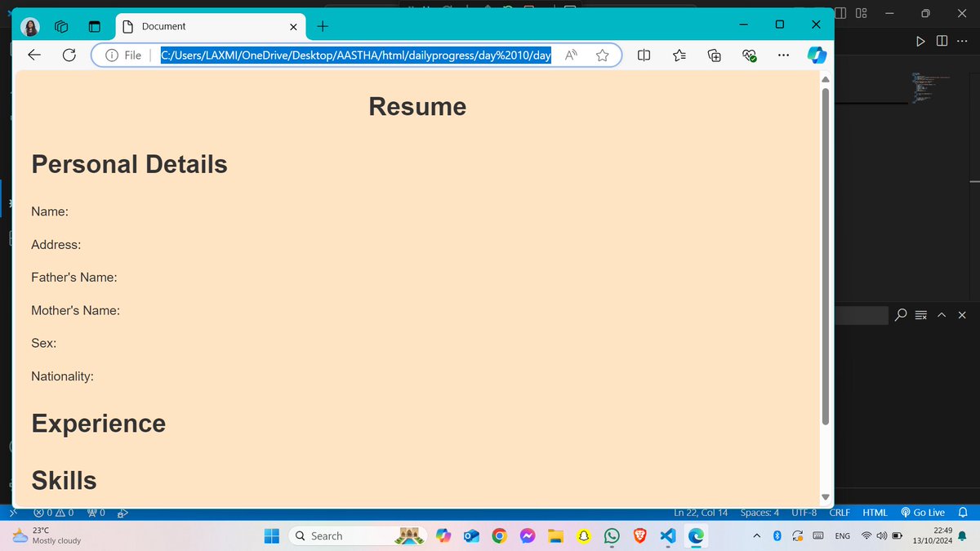View site information File icon
The height and width of the screenshot is (551, 980).
[124, 55]
